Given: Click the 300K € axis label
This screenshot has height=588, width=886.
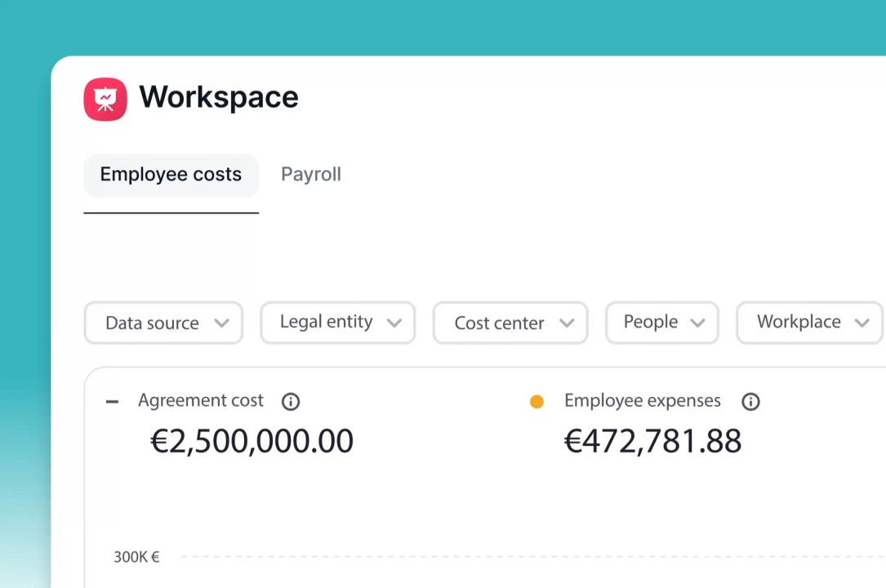Looking at the screenshot, I should point(136,557).
